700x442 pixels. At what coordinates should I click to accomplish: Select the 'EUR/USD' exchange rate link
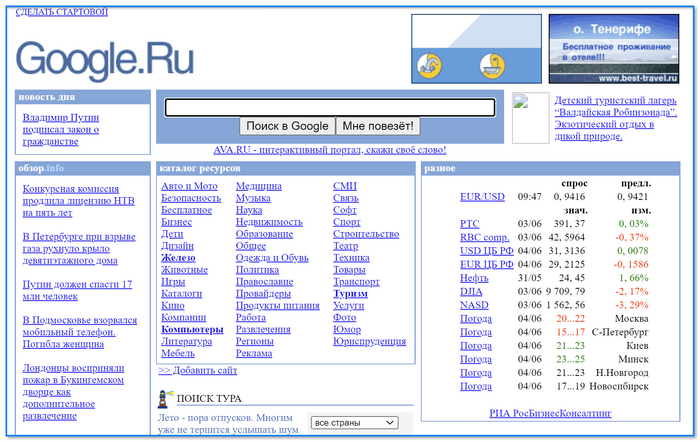click(x=482, y=197)
